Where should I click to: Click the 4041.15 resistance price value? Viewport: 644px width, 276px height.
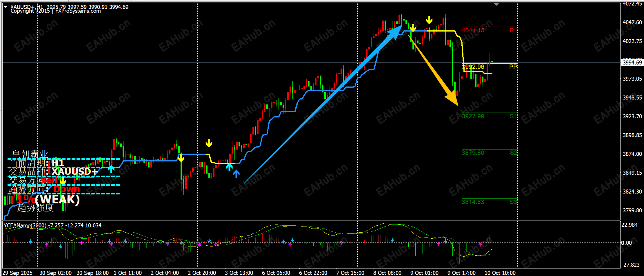pos(473,30)
